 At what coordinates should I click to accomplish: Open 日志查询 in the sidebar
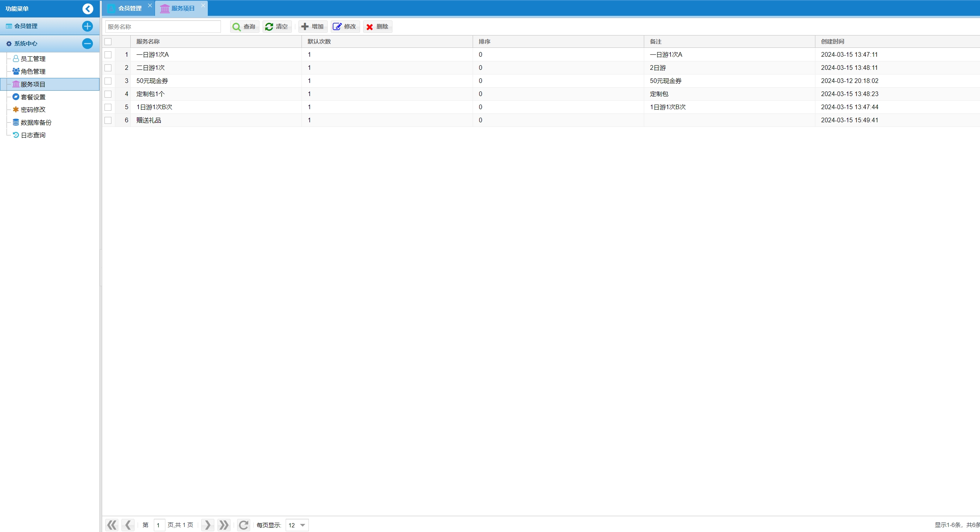point(33,135)
